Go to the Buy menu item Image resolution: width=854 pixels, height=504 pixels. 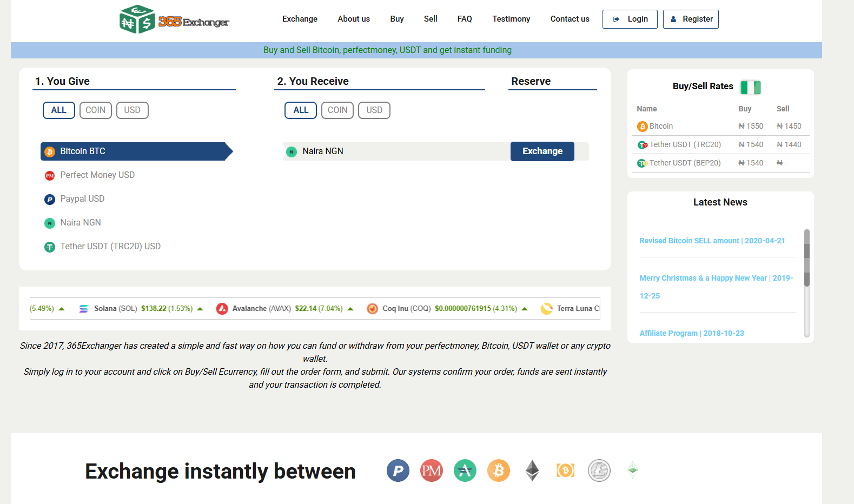[x=397, y=19]
